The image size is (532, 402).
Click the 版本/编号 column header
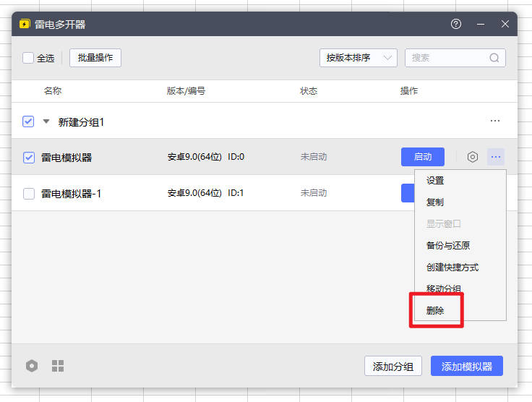point(186,91)
